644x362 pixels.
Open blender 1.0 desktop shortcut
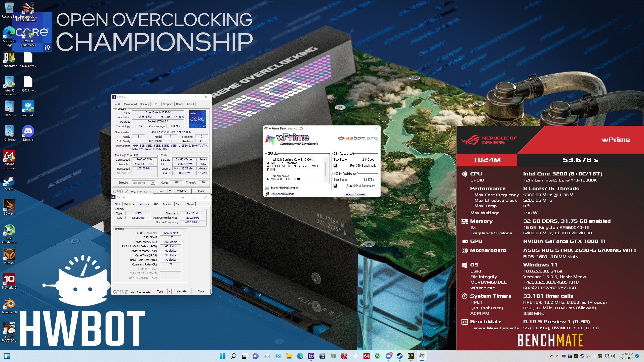click(9, 306)
